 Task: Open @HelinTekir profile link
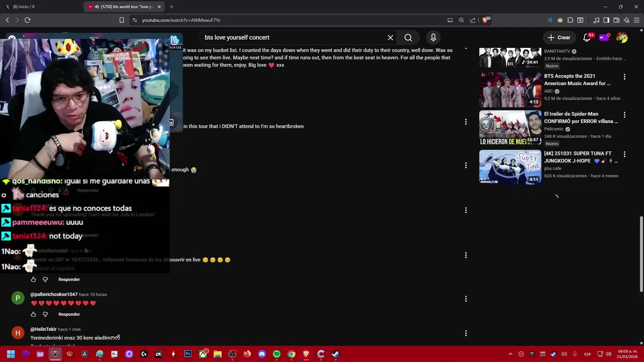coord(43,329)
